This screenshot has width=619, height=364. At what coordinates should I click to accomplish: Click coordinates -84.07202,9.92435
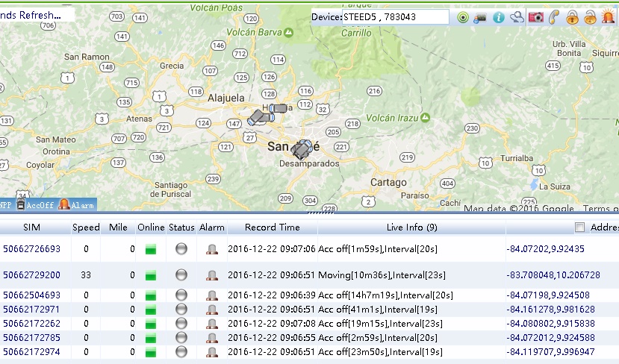pos(545,249)
